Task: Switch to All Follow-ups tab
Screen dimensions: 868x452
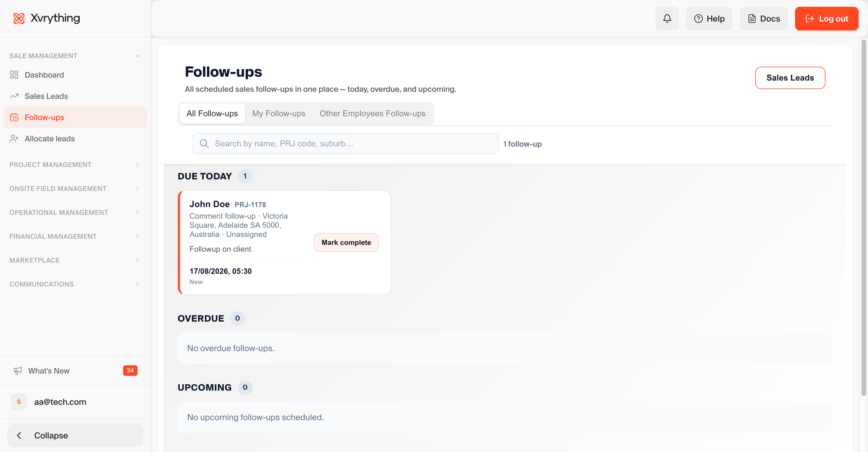Action: (212, 114)
